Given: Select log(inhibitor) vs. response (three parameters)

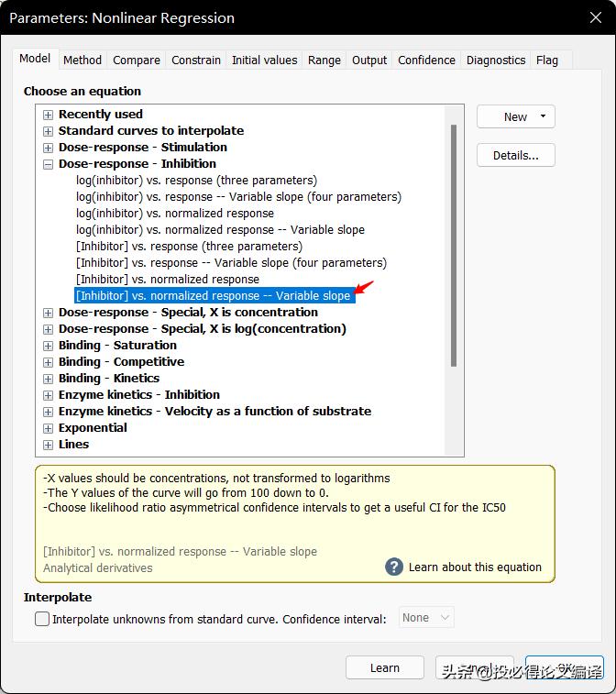Looking at the screenshot, I should [x=196, y=181].
